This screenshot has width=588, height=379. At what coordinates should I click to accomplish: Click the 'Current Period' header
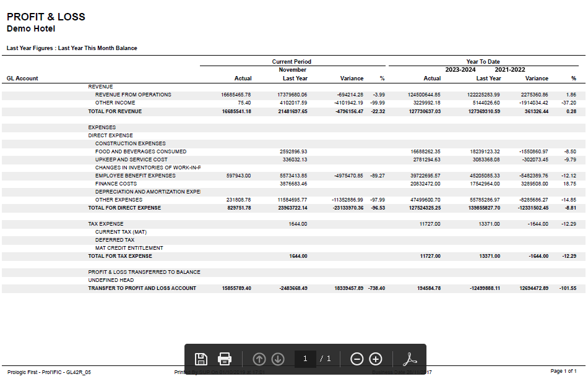(x=292, y=61)
